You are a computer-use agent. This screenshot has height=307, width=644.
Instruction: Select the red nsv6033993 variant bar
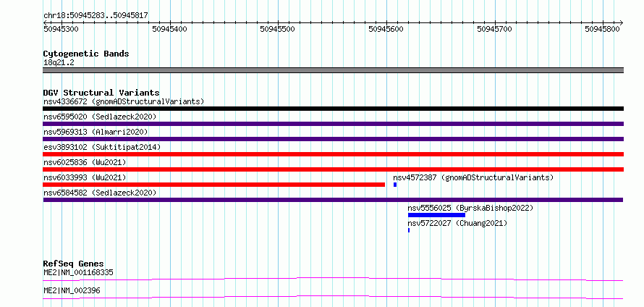[x=214, y=185]
